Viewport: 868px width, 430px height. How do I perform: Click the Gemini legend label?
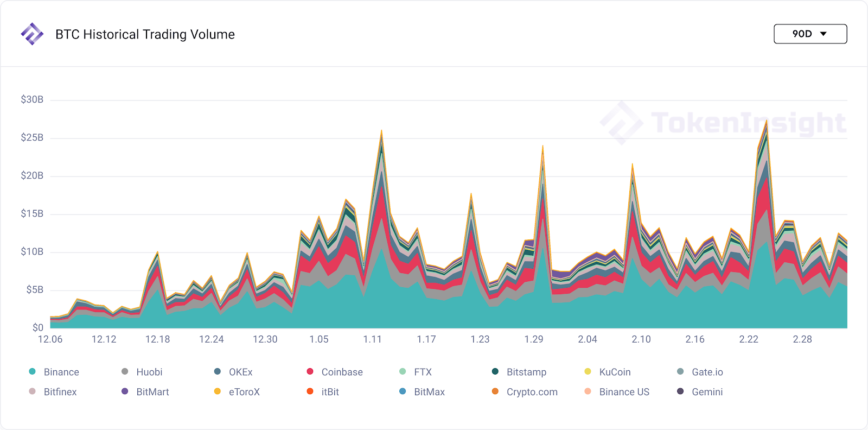(707, 392)
